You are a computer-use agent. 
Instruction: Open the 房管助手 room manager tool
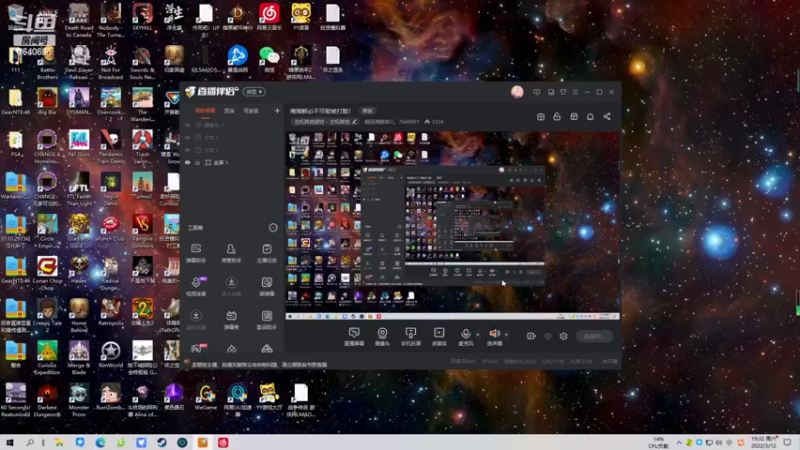point(231,253)
